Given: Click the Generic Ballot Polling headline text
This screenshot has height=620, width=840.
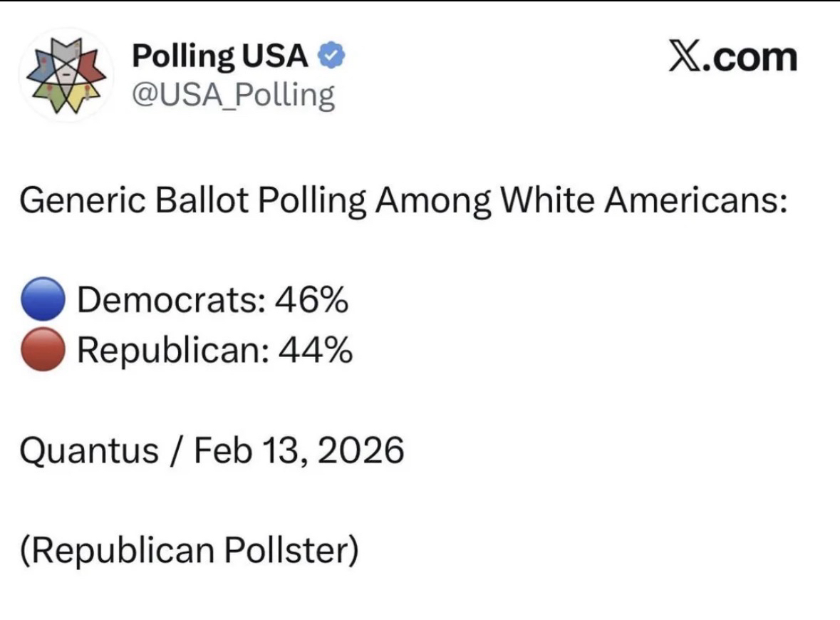Looking at the screenshot, I should 403,202.
